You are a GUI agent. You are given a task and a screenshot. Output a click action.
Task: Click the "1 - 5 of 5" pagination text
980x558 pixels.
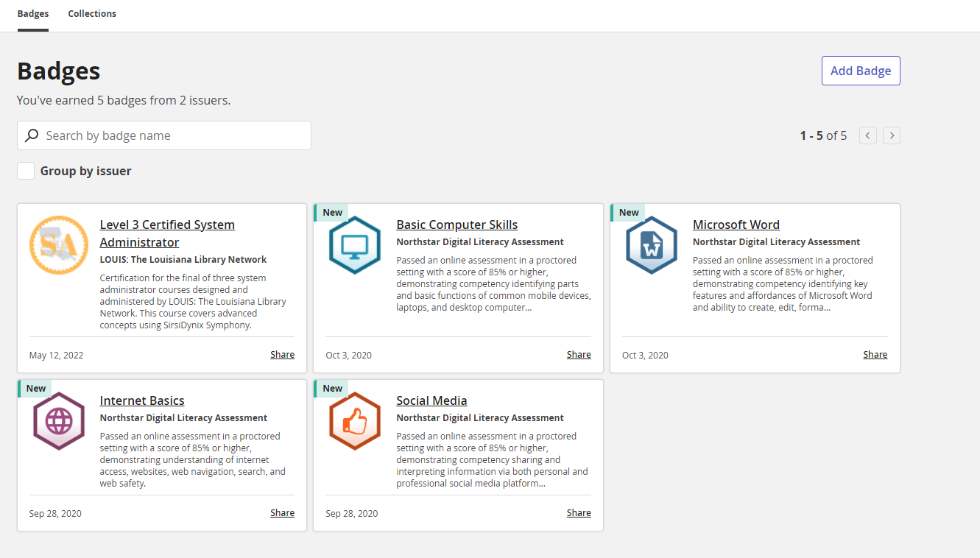pos(823,135)
